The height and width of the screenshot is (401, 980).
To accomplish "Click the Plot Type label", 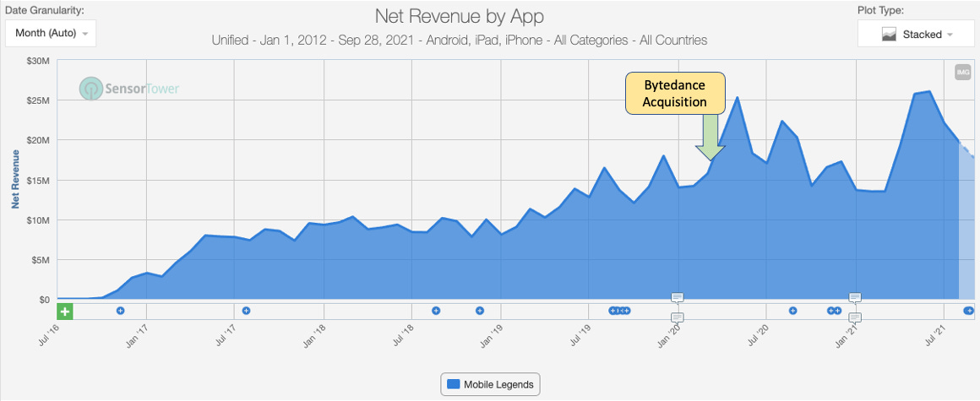I will coord(880,11).
